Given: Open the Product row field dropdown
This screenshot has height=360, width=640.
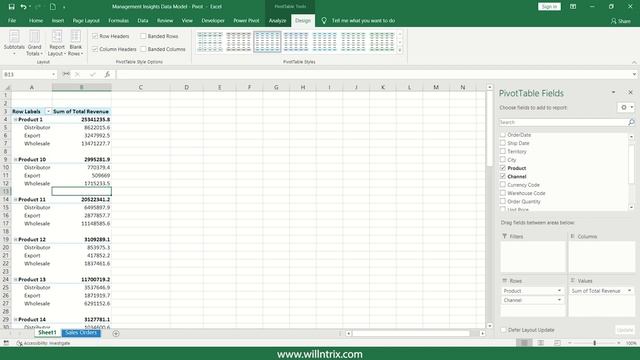Looking at the screenshot, I should tap(559, 291).
